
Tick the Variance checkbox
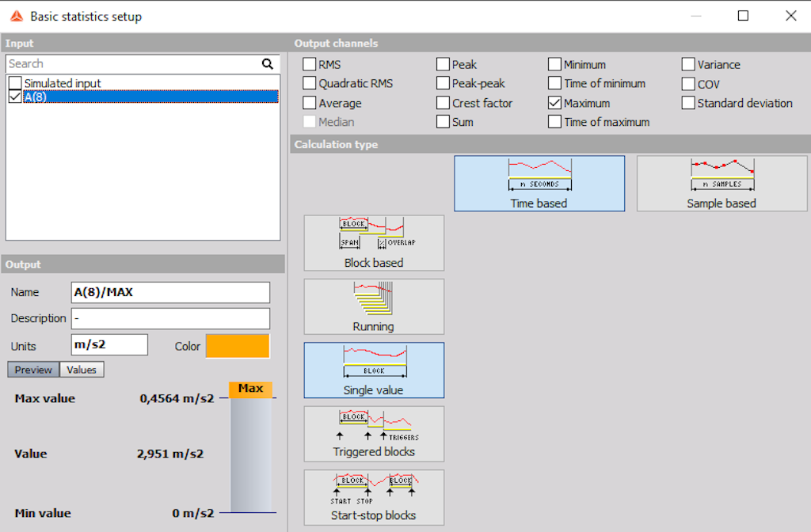[x=688, y=64]
